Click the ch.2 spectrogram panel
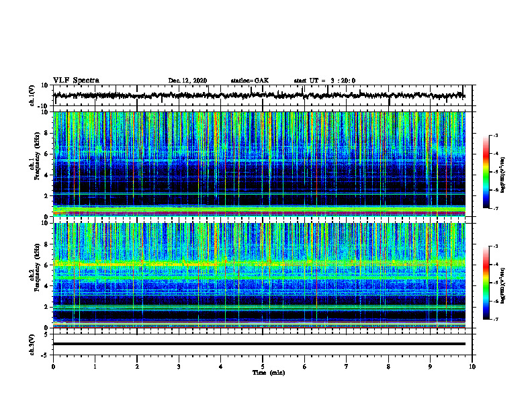The width and height of the screenshot is (532, 411). (259, 275)
